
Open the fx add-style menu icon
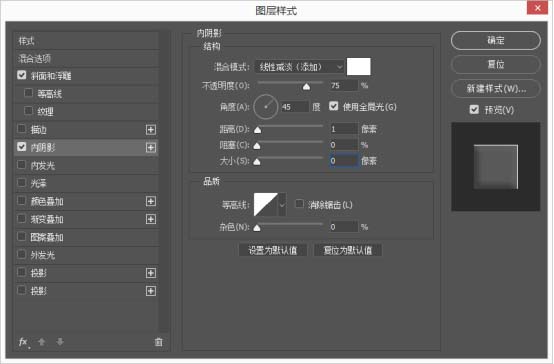[x=24, y=342]
